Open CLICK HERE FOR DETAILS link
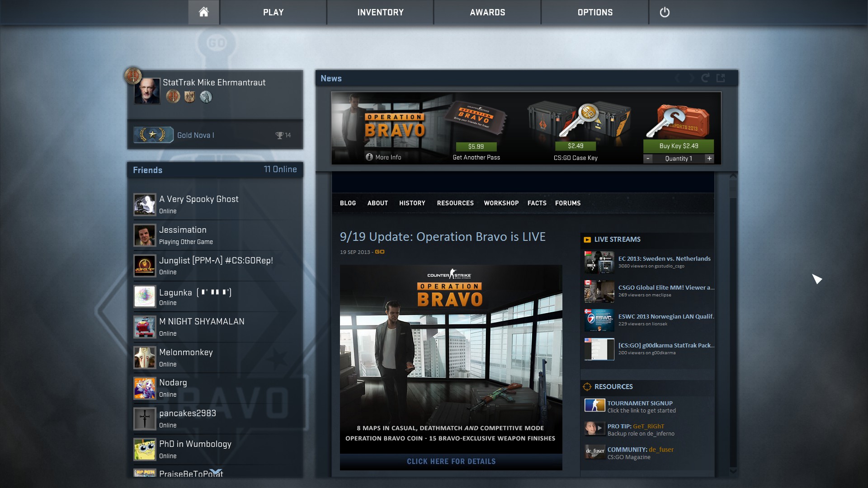Viewport: 868px width, 488px height. coord(451,461)
